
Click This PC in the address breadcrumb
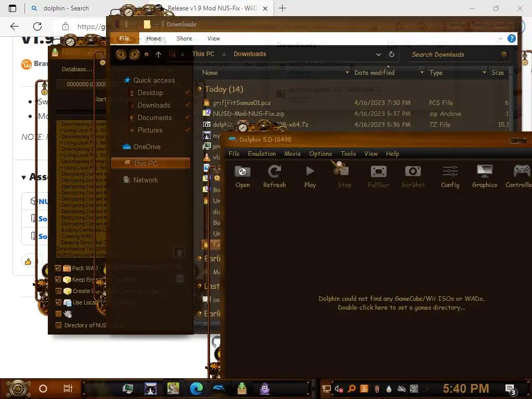pyautogui.click(x=203, y=54)
